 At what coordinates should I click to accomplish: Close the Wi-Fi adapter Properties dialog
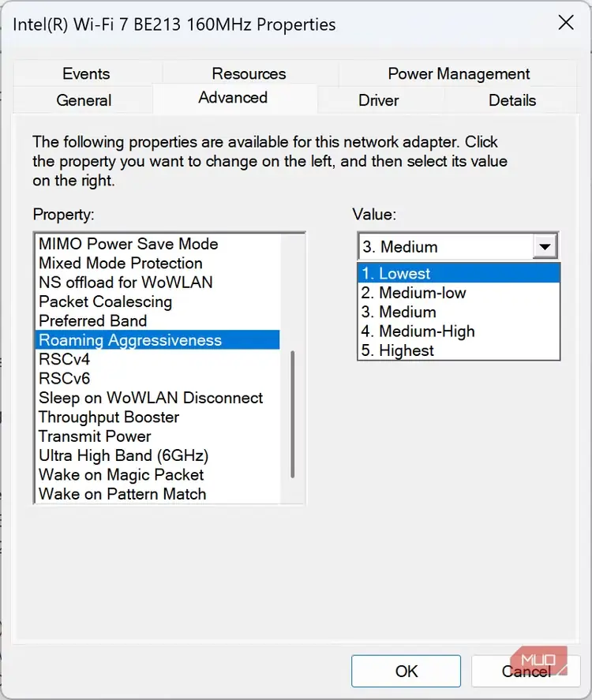tap(566, 22)
